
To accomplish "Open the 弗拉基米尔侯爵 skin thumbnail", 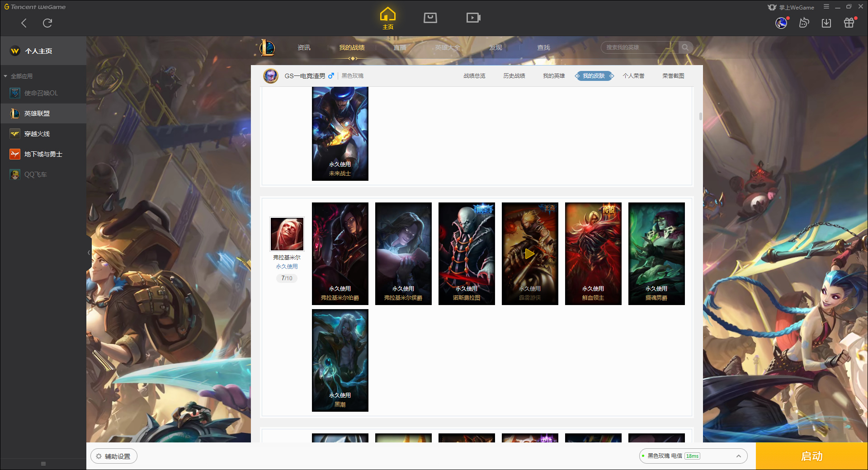I will 403,254.
